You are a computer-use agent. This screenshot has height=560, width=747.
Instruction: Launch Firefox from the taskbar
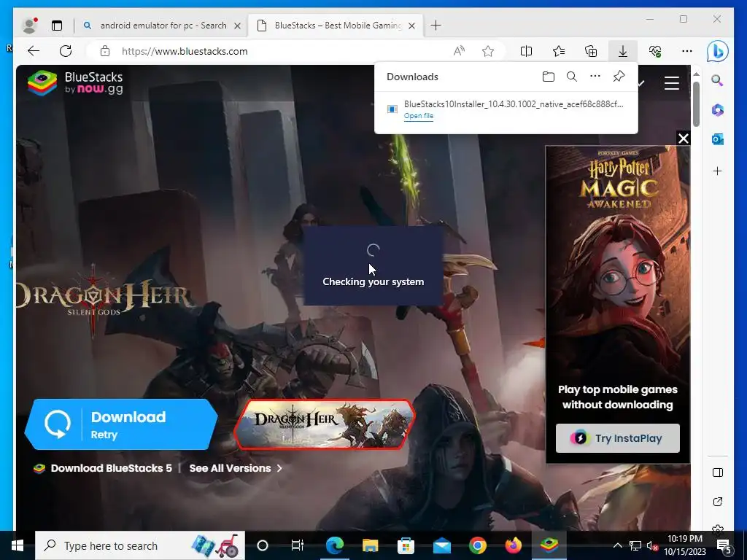pyautogui.click(x=513, y=545)
